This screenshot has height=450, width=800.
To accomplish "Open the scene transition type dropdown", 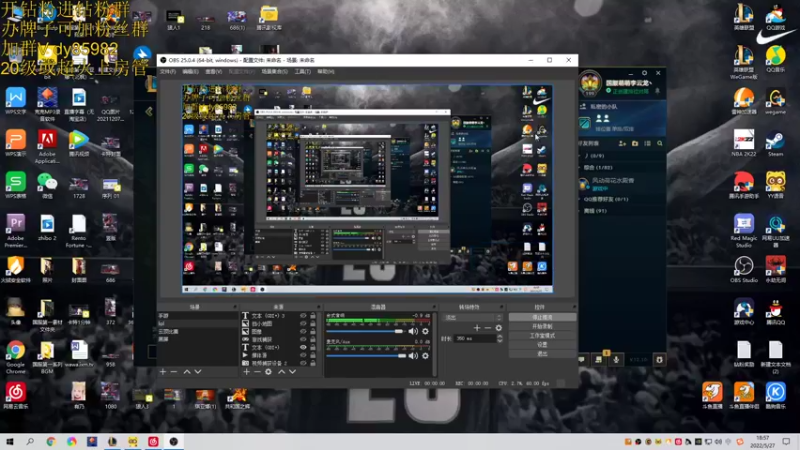I will click(x=473, y=317).
